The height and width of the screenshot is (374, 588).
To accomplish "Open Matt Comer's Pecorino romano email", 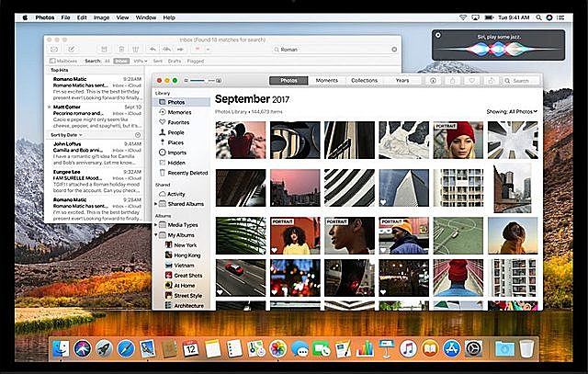I will pos(95,117).
